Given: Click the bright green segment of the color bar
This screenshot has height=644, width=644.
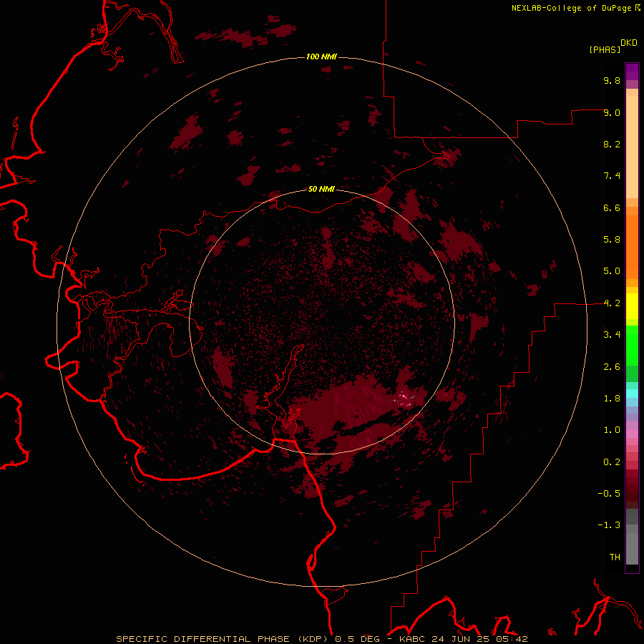Looking at the screenshot, I should point(632,346).
